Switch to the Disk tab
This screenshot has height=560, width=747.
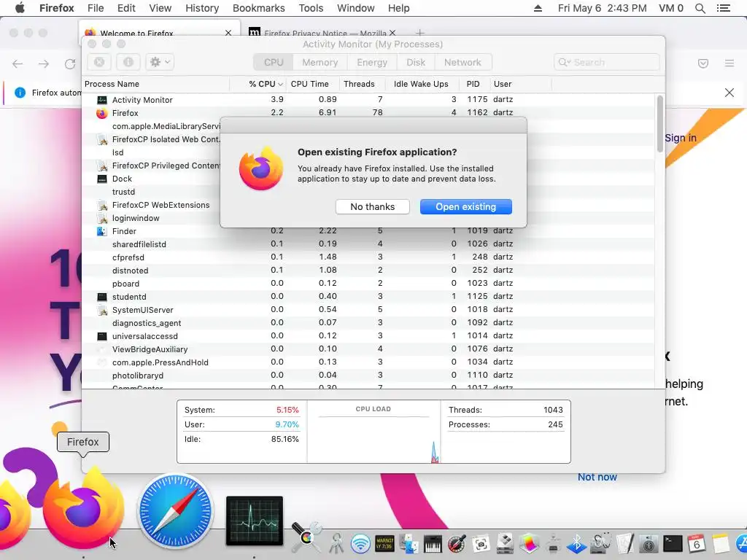coord(415,63)
